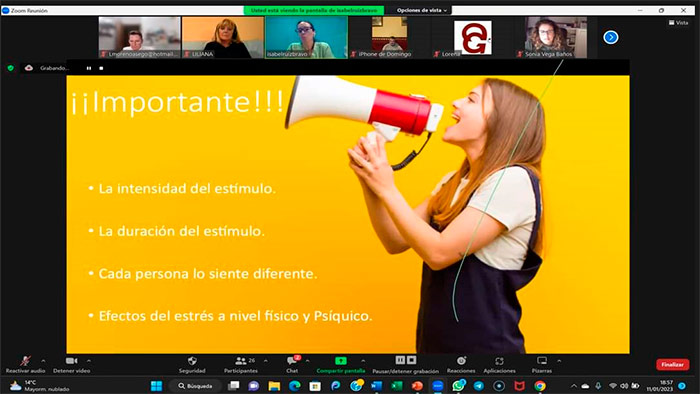Select the LILIANA participant video thumbnail

(223, 37)
